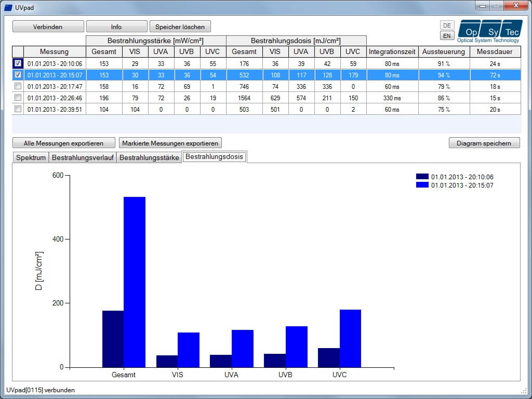Click the dark blue 20:10:06 legend swatch

pyautogui.click(x=422, y=177)
